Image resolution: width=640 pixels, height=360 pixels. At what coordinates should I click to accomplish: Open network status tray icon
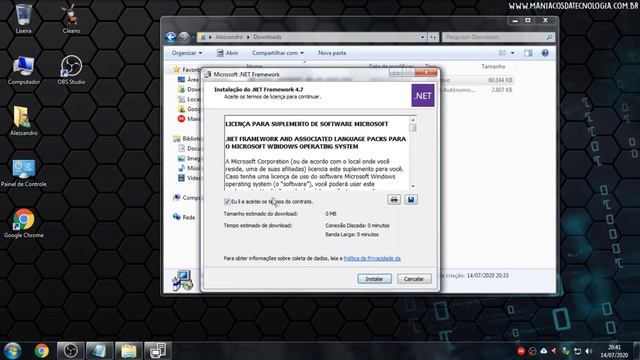click(577, 351)
